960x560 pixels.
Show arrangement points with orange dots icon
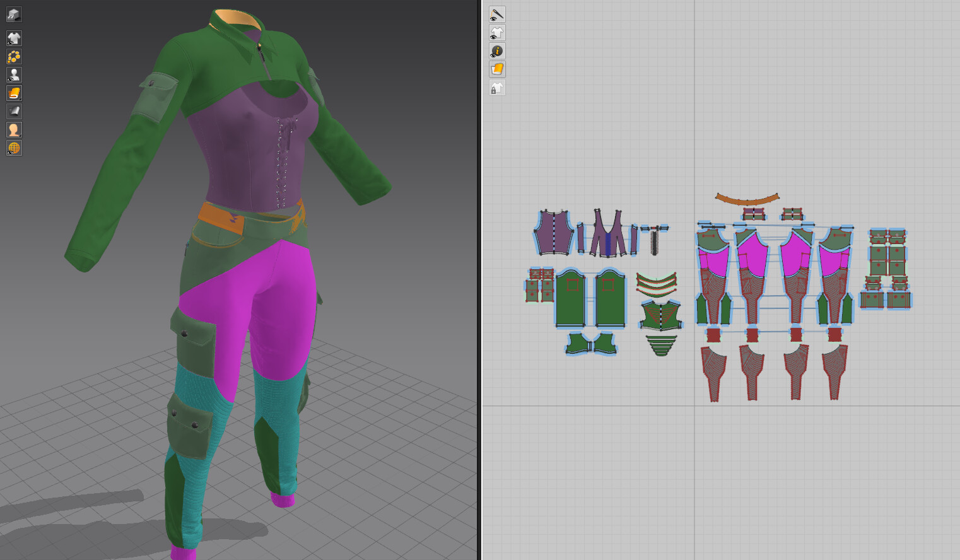point(14,57)
